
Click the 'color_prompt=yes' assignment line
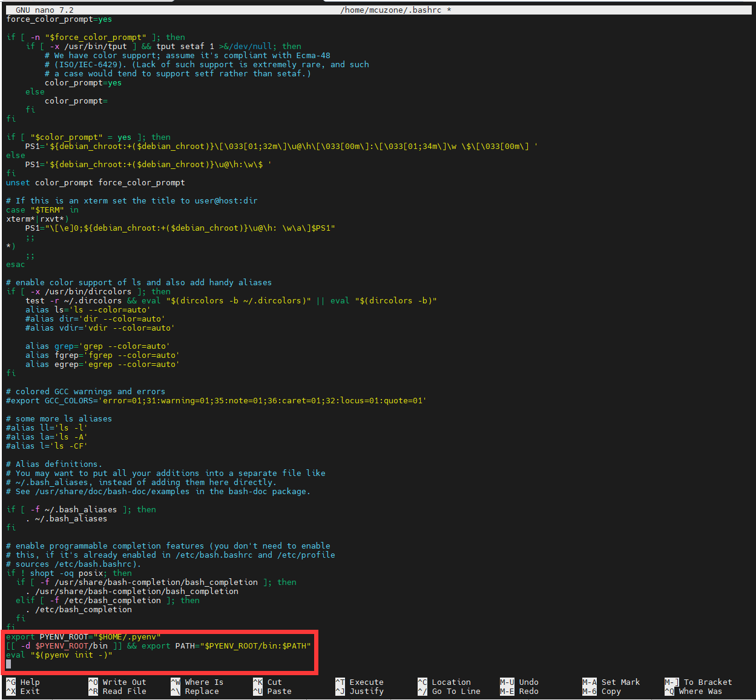(83, 82)
